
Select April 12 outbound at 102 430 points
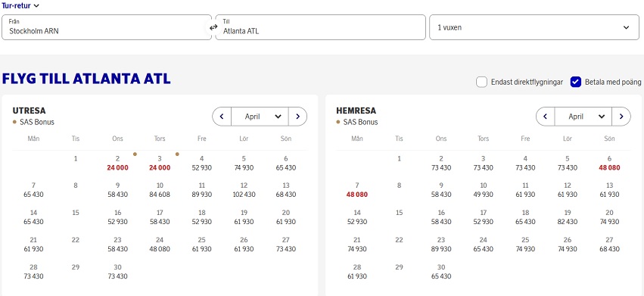[244, 190]
